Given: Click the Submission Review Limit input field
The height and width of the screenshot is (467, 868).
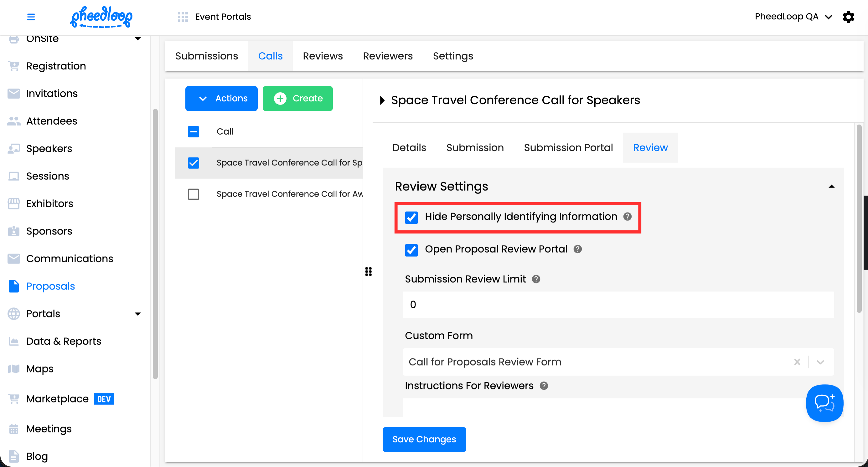Looking at the screenshot, I should click(618, 305).
